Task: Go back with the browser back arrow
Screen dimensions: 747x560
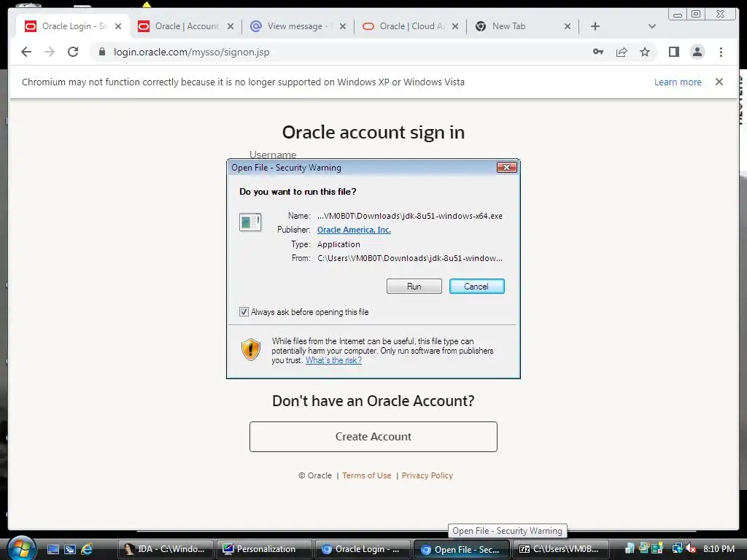Action: click(26, 52)
